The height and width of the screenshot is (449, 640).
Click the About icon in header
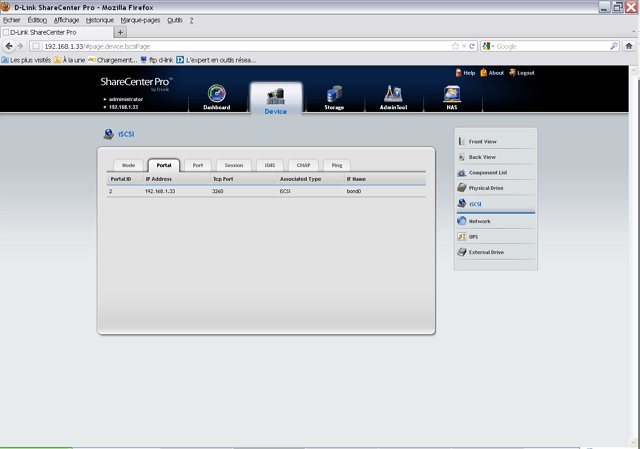484,73
